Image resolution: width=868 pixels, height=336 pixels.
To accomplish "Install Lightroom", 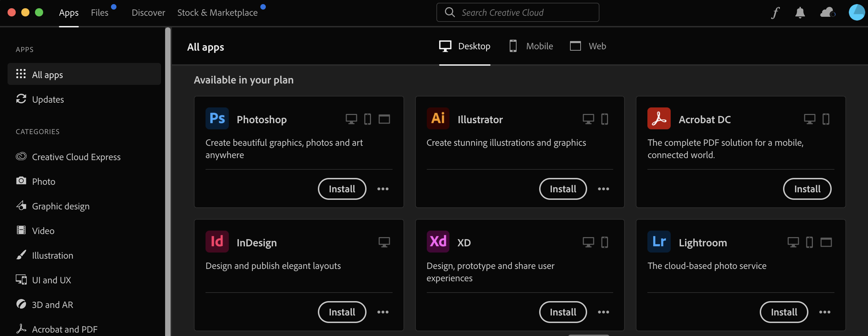I will (x=784, y=312).
